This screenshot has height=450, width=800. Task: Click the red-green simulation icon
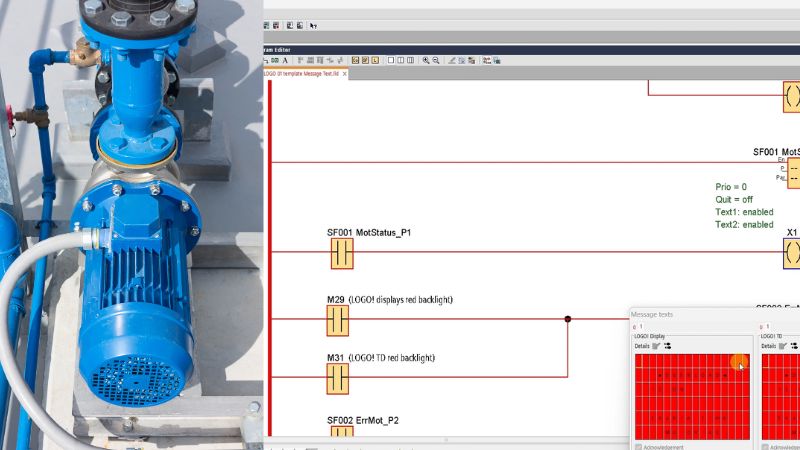click(487, 61)
